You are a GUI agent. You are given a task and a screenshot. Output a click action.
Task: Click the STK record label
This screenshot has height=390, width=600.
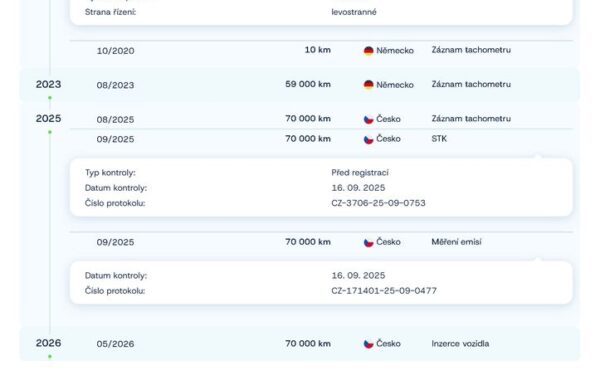coord(439,139)
